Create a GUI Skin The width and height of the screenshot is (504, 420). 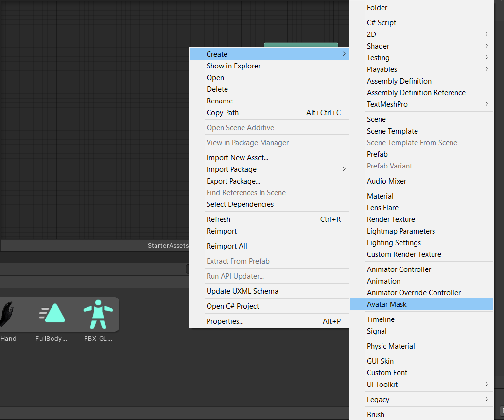(x=421, y=361)
